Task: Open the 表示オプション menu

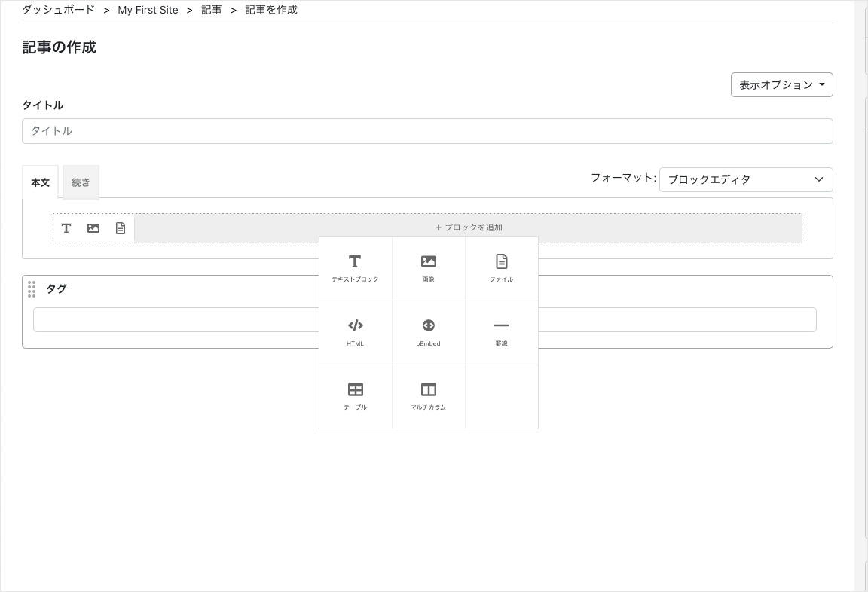Action: (781, 84)
